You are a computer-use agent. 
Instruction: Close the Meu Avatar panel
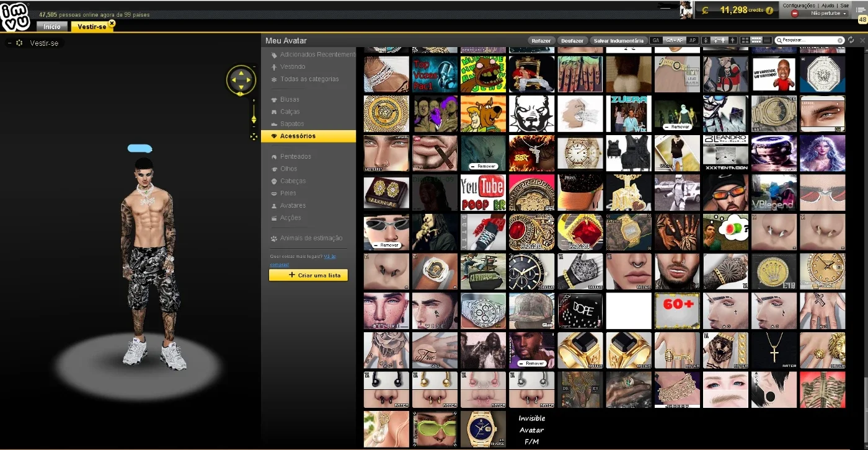tap(862, 40)
